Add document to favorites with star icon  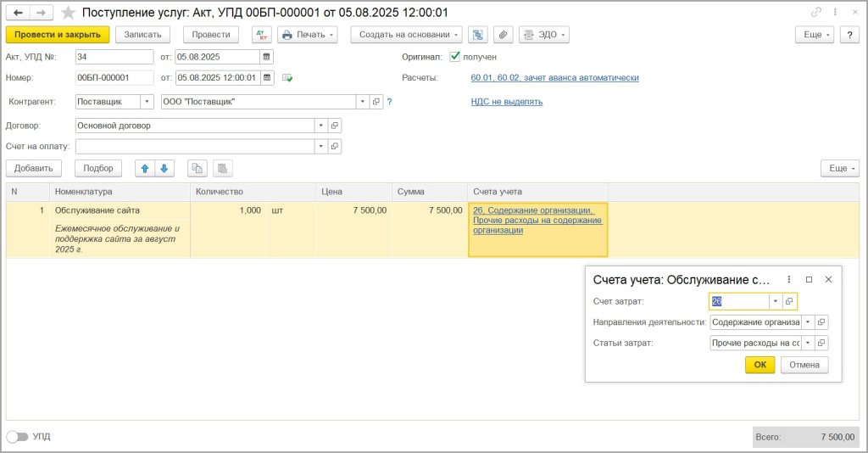(68, 13)
